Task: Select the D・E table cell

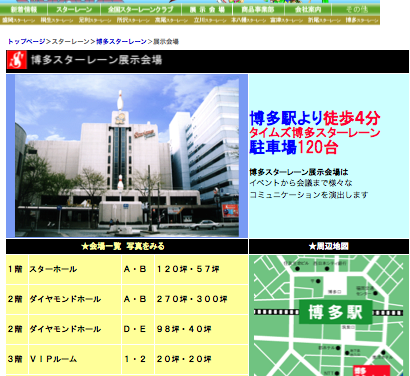Action: [x=138, y=329]
